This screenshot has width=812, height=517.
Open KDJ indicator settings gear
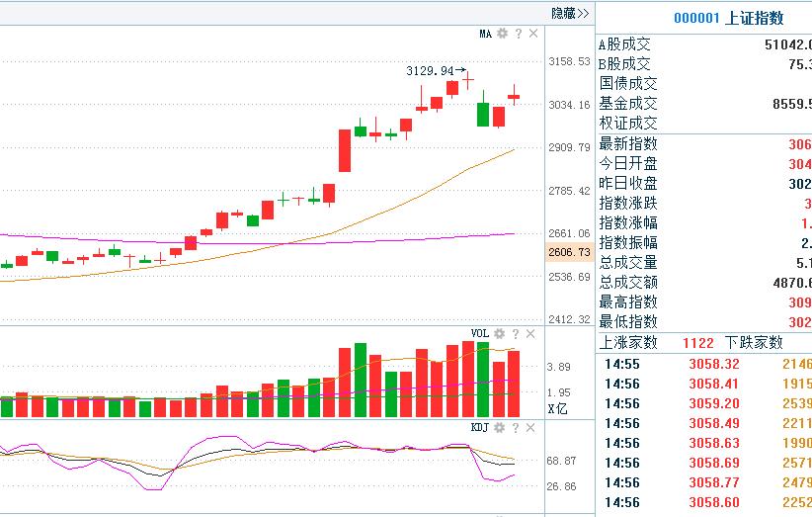(499, 427)
